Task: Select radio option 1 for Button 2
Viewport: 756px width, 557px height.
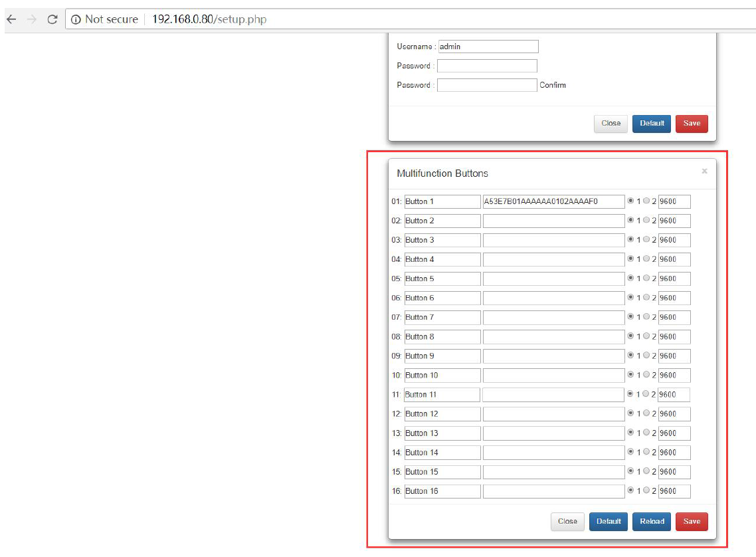Action: pos(630,220)
